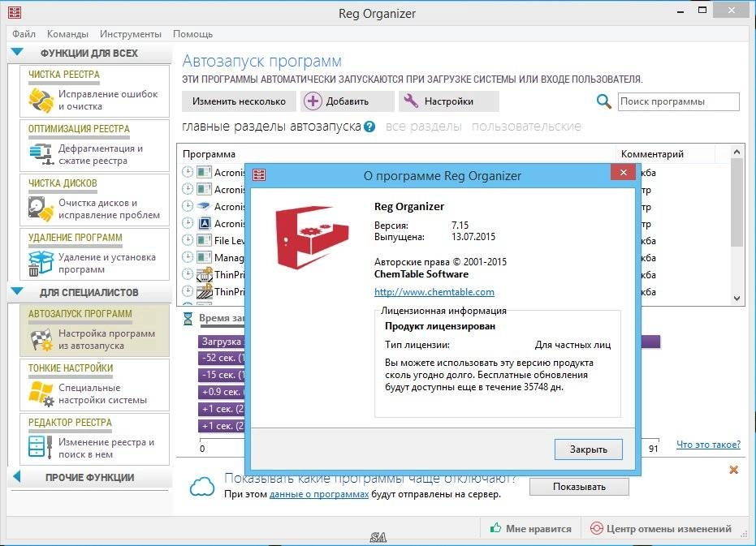The height and width of the screenshot is (546, 756).
Task: Click the scrollbar up arrow in program list
Action: point(737,152)
